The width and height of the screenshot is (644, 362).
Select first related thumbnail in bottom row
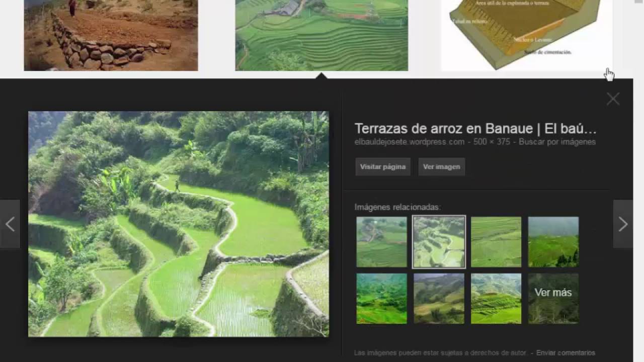click(381, 299)
